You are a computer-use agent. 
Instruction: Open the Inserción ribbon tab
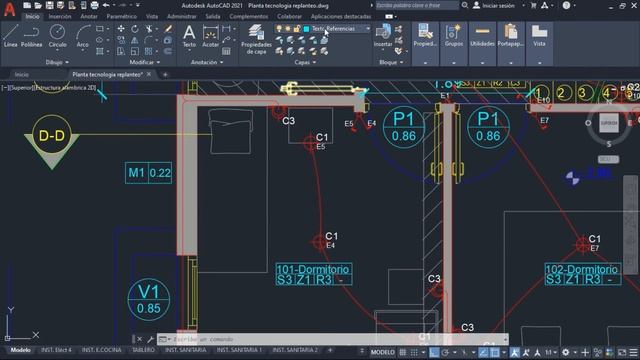click(60, 16)
